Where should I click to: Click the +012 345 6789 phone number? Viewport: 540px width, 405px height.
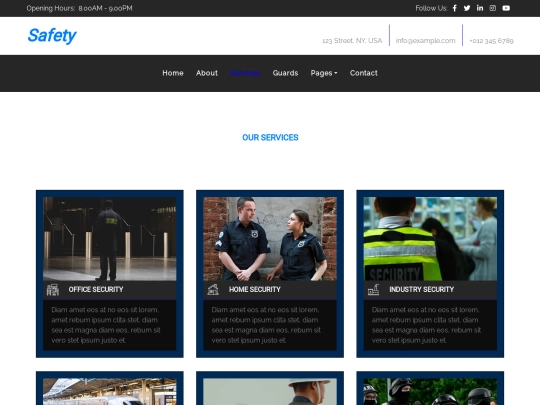point(491,41)
